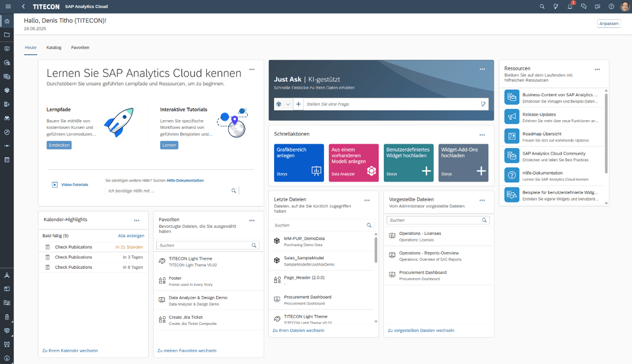Open three-dot menu of Kalender-Highlights card
The height and width of the screenshot is (364, 632).
tap(137, 220)
